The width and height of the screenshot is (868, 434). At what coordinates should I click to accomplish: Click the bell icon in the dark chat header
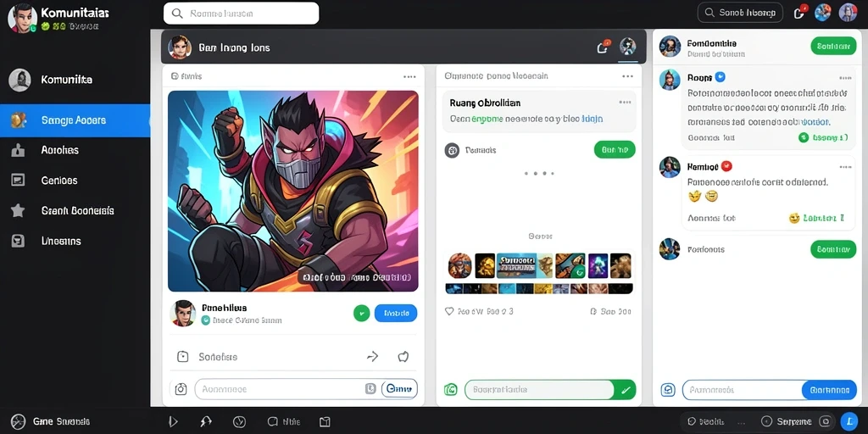pyautogui.click(x=604, y=47)
